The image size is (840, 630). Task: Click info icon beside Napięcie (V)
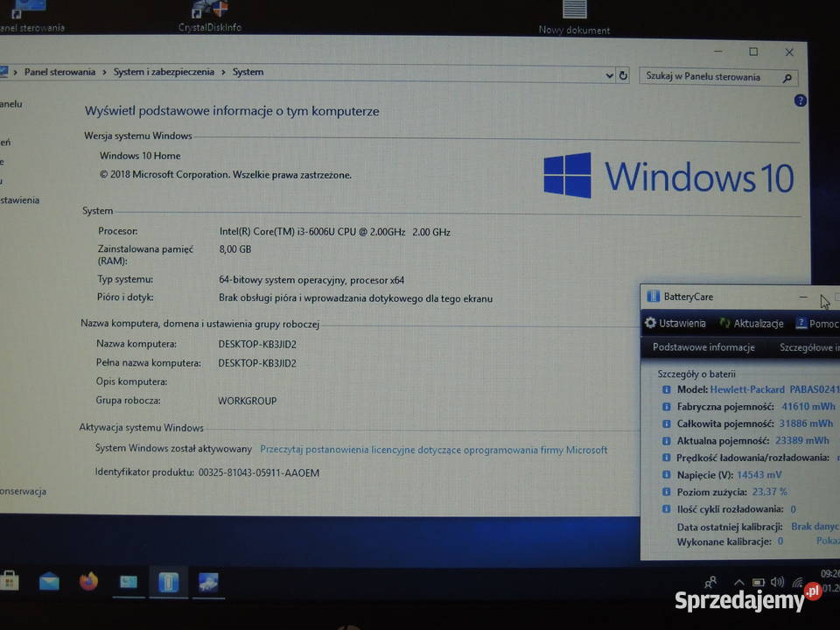(x=667, y=474)
